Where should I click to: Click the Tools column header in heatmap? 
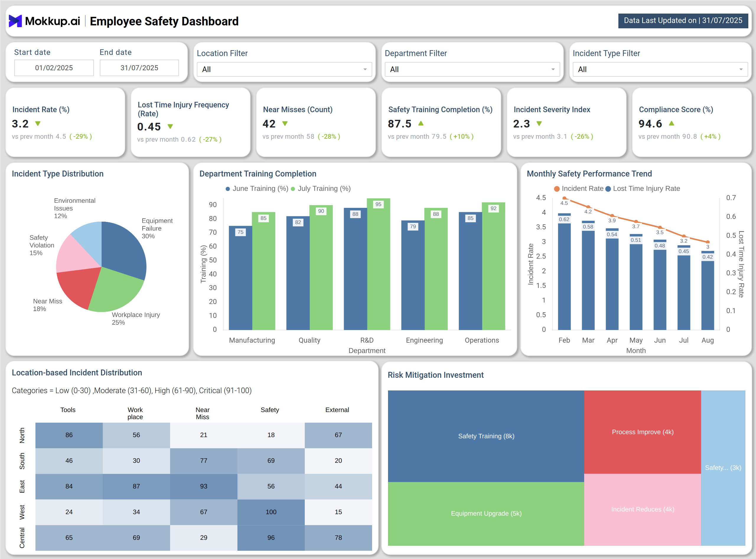(x=68, y=410)
